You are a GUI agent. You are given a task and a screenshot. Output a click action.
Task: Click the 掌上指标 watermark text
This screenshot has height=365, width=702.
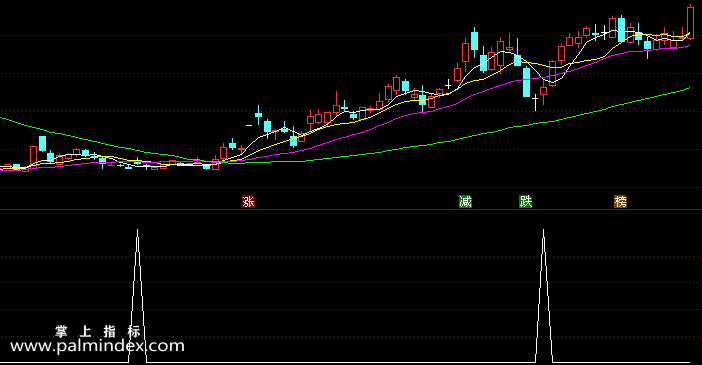click(x=98, y=332)
